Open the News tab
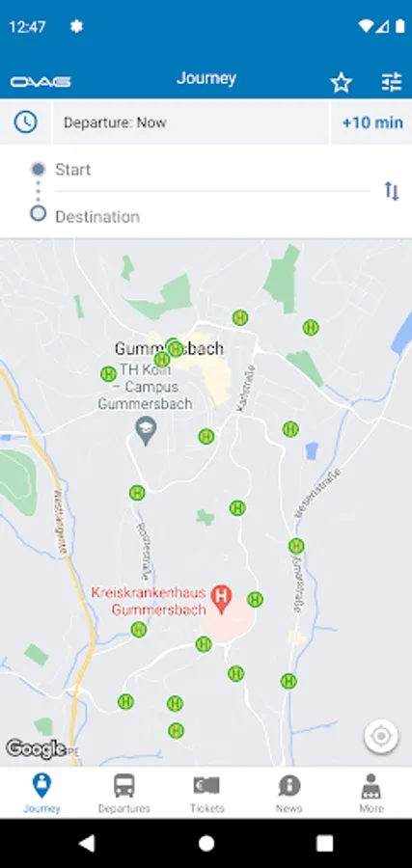412x868 pixels. tap(289, 794)
